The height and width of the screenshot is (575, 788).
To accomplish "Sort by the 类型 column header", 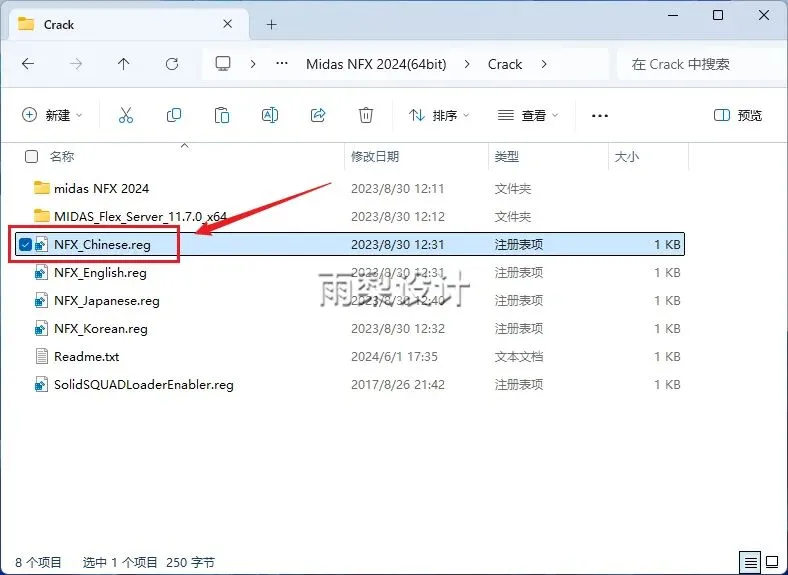I will (506, 157).
